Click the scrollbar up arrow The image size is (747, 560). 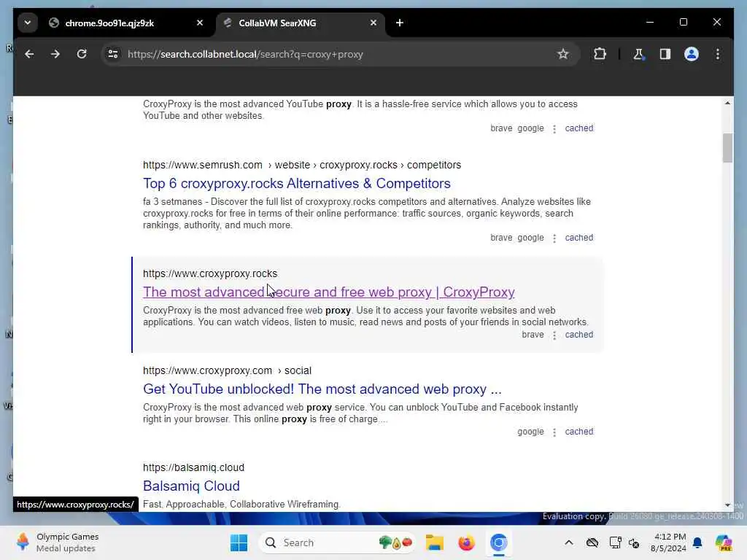[727, 104]
